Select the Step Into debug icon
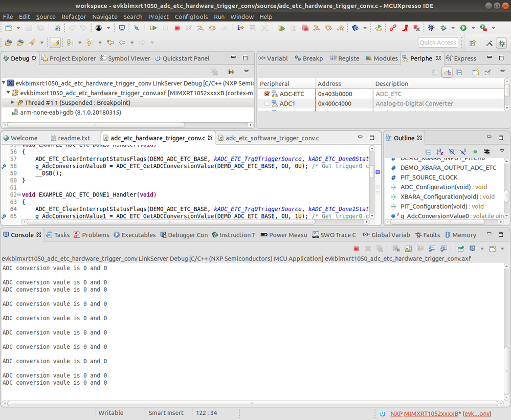The height and width of the screenshot is (420, 511). pyautogui.click(x=200, y=28)
